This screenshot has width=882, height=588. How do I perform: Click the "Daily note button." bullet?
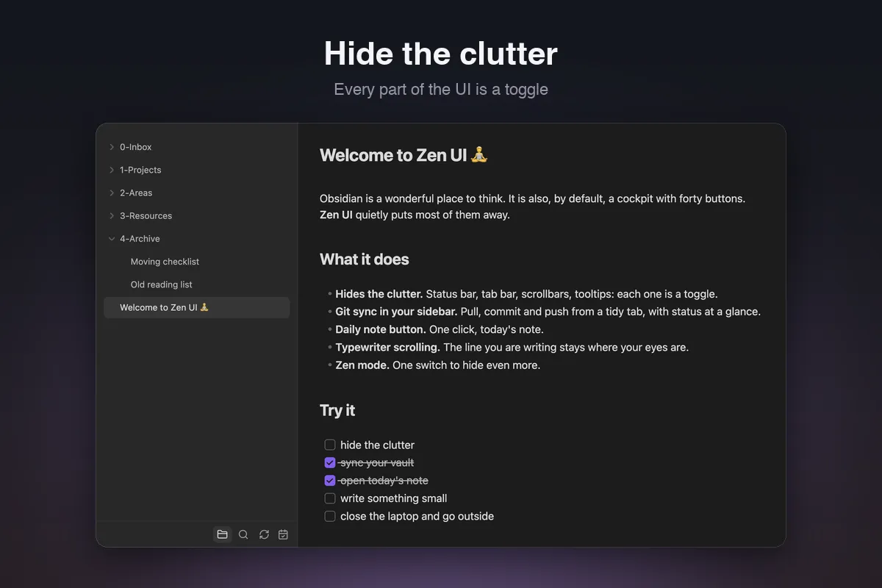381,329
